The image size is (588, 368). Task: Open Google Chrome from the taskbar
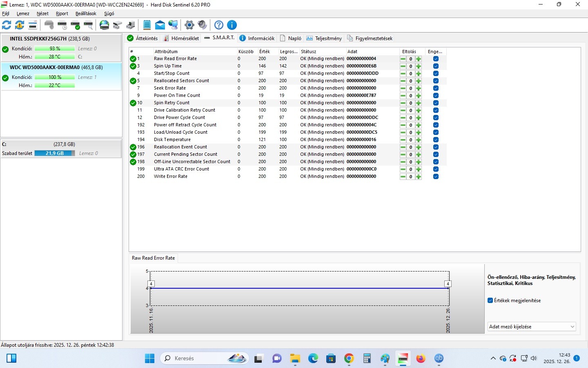click(349, 359)
